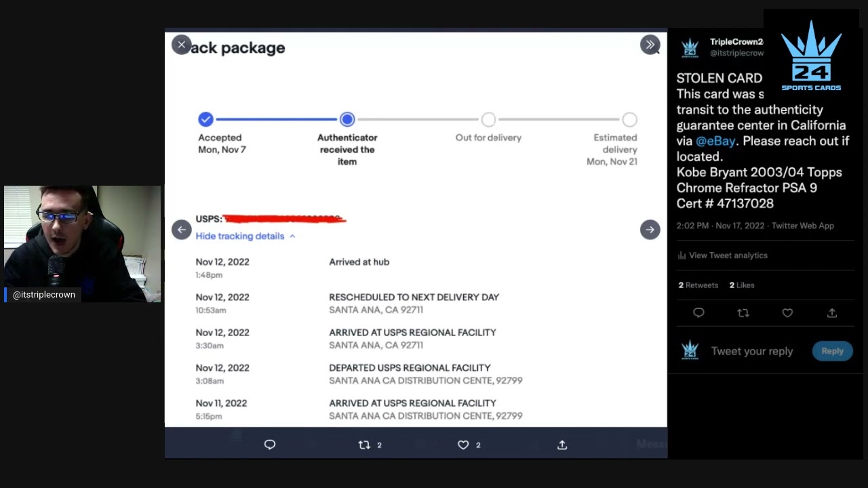Viewport: 868px width, 488px height.
Task: Click the Tweet your reply field
Action: [752, 351]
